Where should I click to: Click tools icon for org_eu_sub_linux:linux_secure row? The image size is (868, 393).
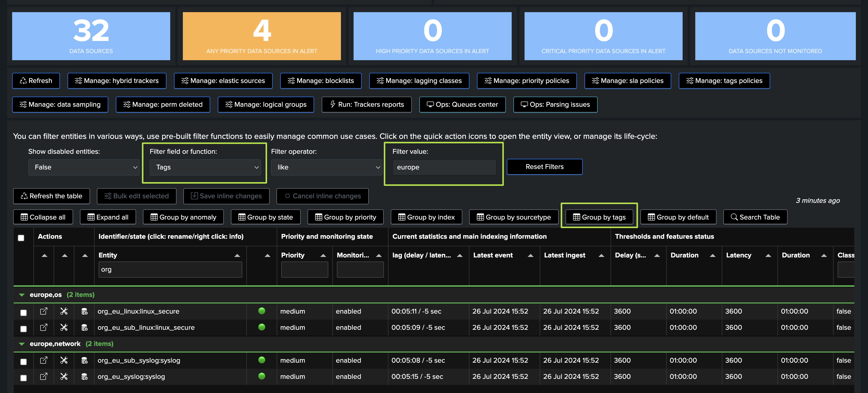(x=64, y=327)
